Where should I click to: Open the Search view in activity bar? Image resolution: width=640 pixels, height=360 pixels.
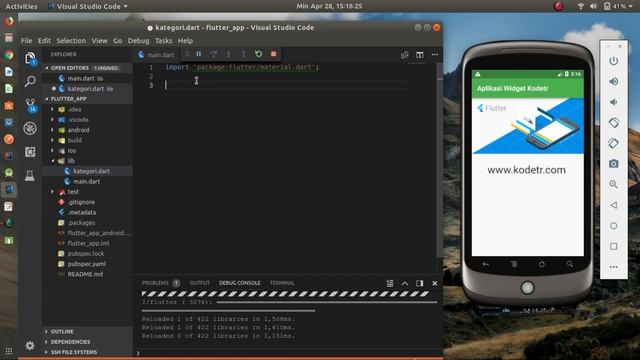click(x=30, y=82)
